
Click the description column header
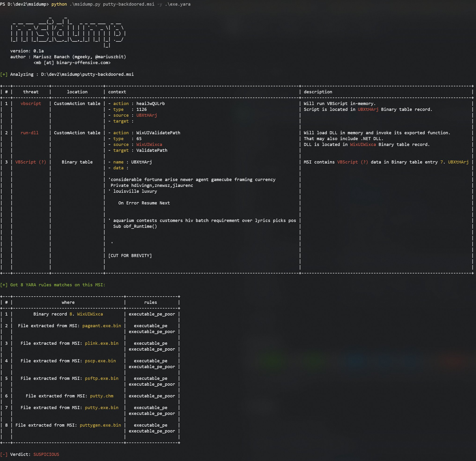[x=318, y=92]
